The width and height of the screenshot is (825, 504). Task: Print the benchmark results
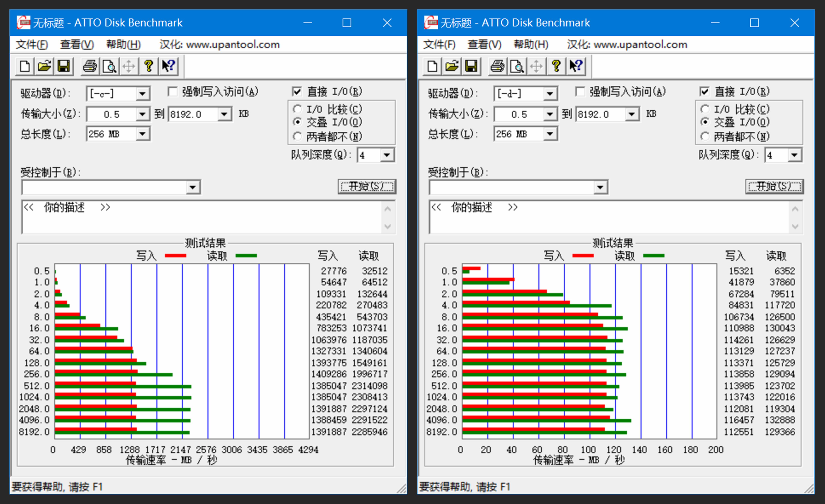tap(89, 66)
